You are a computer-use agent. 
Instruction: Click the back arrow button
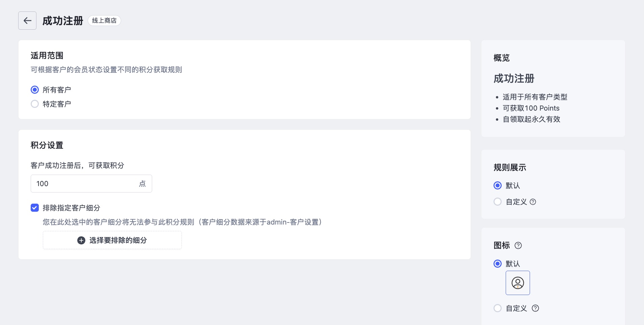(x=27, y=21)
